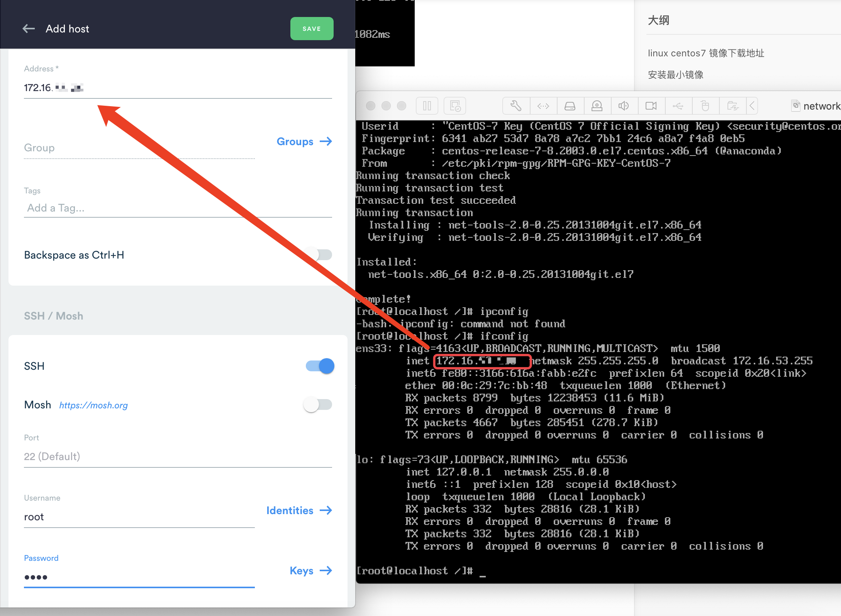Select outline item 安装最小镜像
Image resolution: width=841 pixels, height=616 pixels.
coord(675,75)
